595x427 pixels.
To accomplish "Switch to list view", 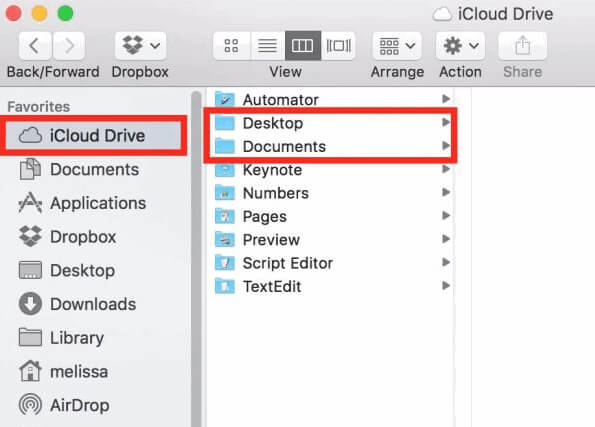I will point(268,46).
